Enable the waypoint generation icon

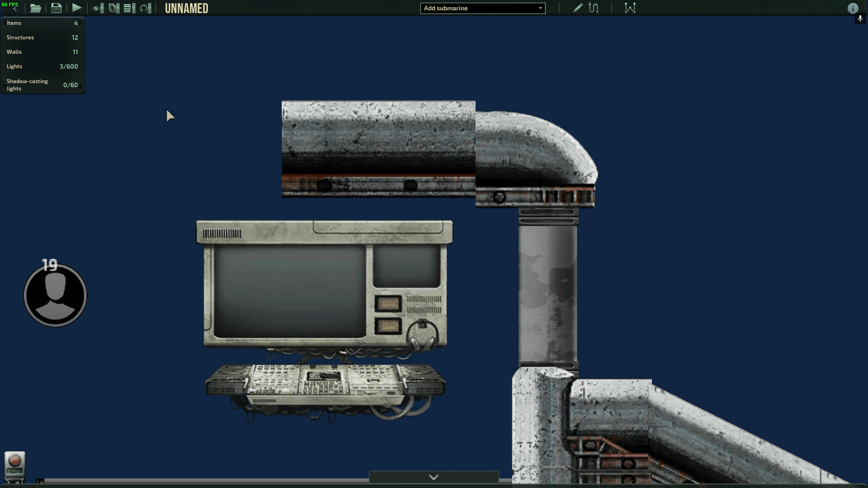point(630,8)
